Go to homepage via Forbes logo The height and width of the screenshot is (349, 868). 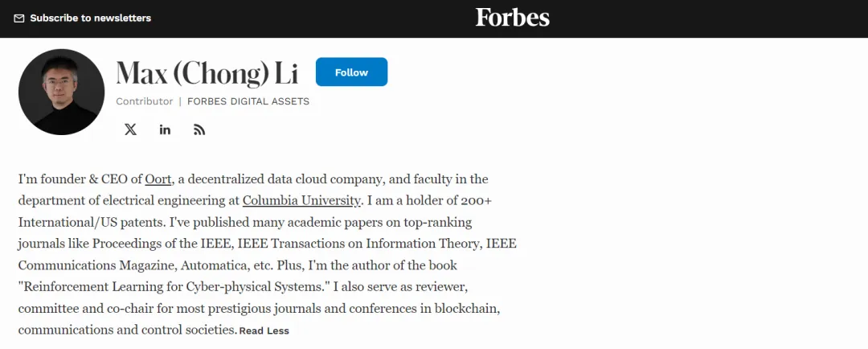(513, 18)
